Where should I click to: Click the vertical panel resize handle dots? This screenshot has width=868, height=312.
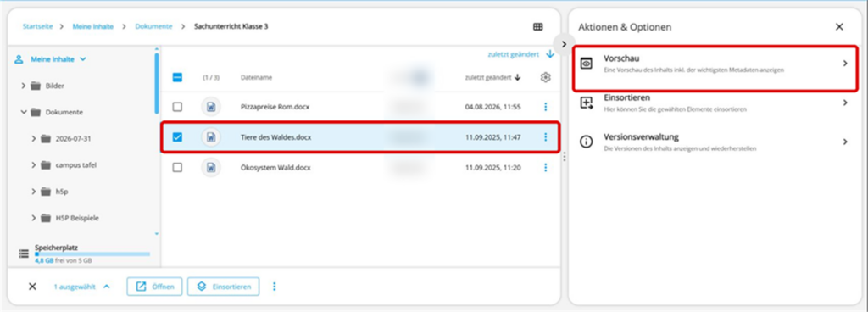(x=564, y=157)
